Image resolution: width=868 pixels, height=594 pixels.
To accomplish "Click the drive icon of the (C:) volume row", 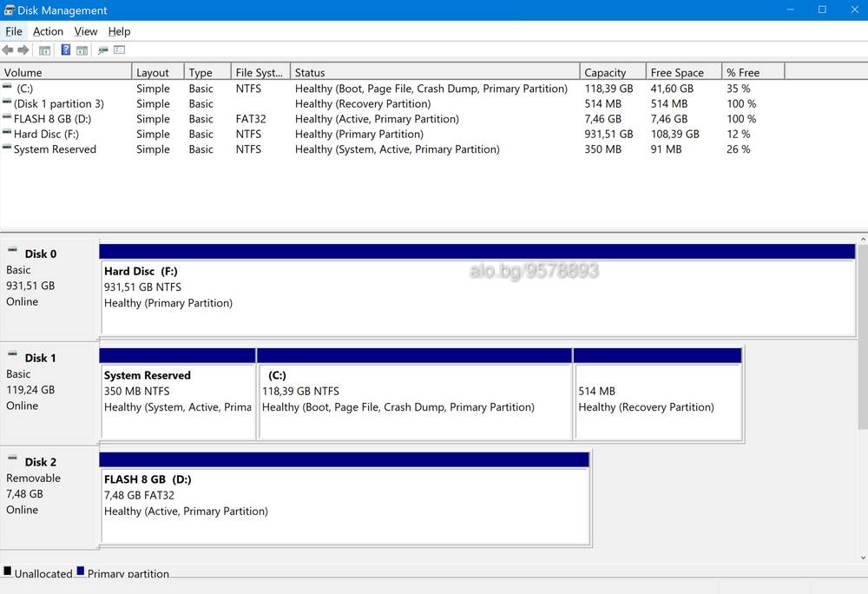I will pos(7,86).
